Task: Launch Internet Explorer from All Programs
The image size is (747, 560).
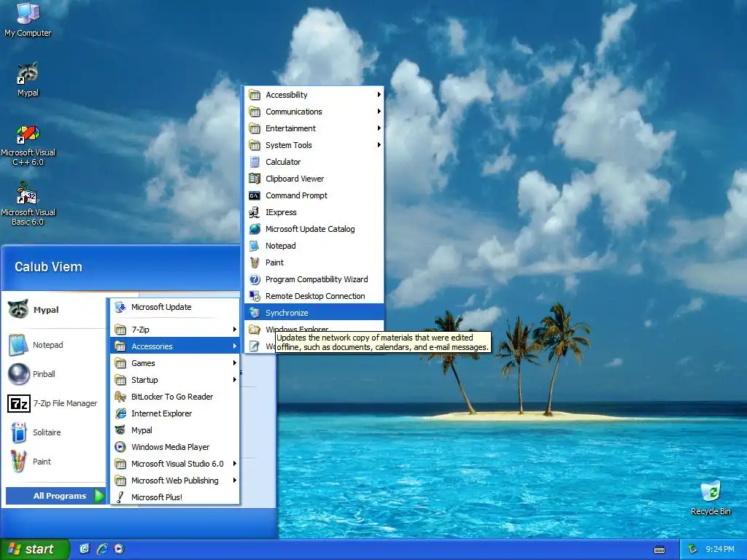Action: (175, 413)
